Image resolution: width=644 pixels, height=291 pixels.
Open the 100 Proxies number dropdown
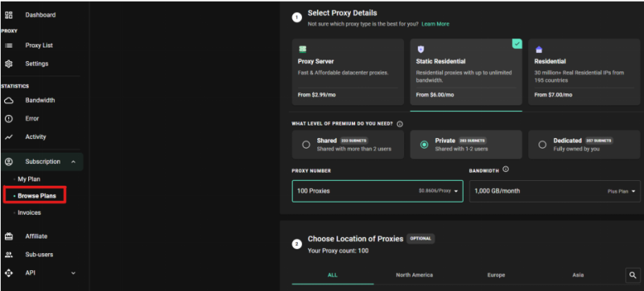tap(378, 191)
